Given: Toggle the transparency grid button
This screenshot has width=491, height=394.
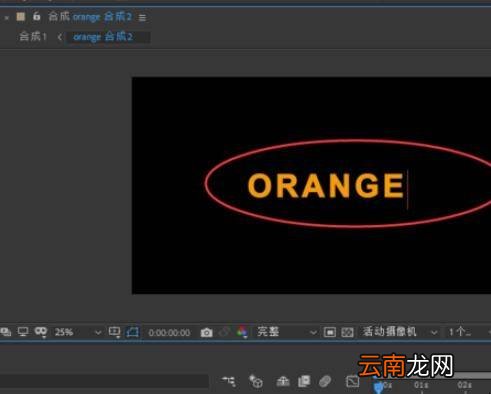Looking at the screenshot, I should point(347,332).
